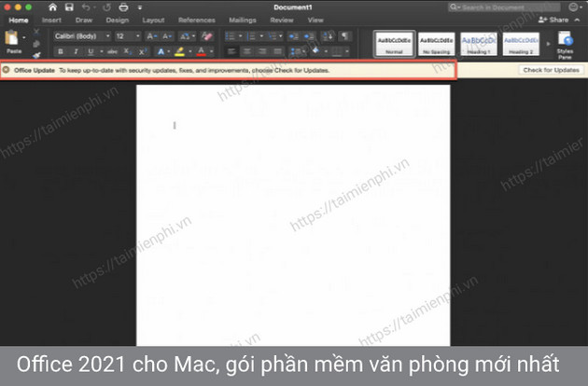The image size is (588, 386).
Task: Sort the selected text
Action: [328, 36]
